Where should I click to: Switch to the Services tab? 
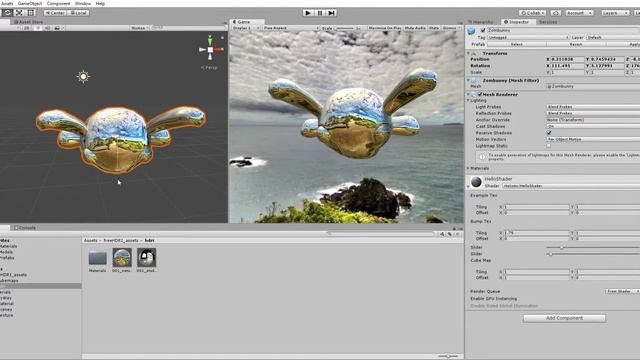click(x=548, y=22)
